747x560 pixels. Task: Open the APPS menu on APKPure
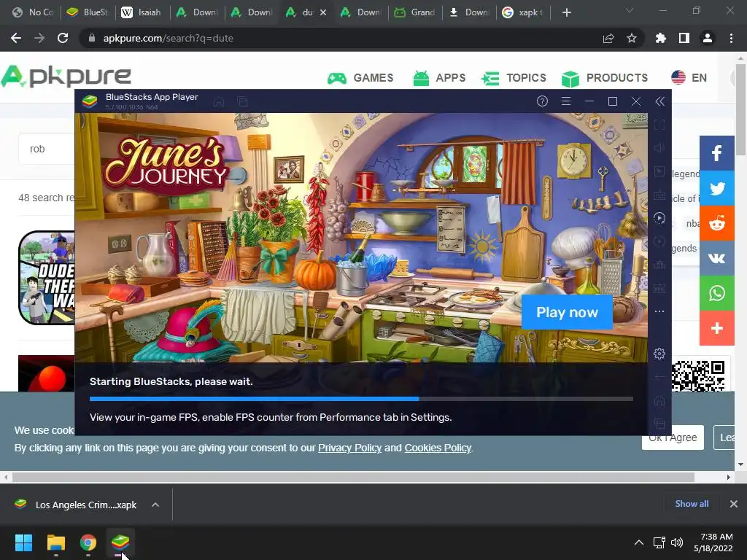[x=438, y=77]
